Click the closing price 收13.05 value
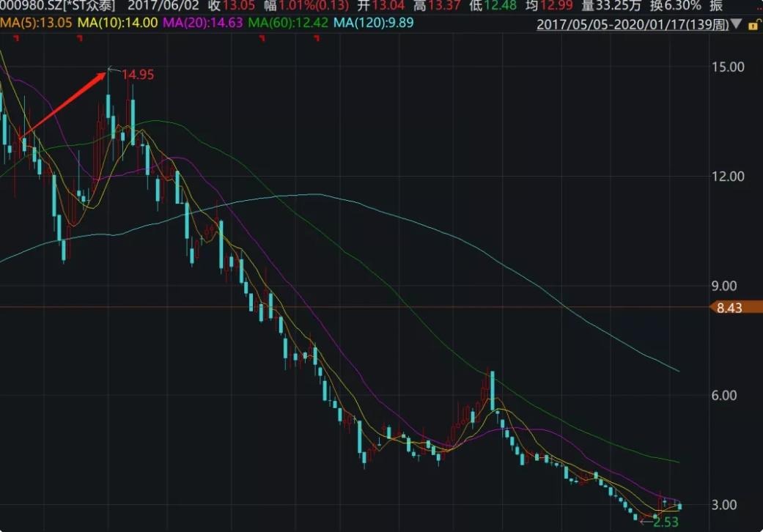 pos(232,6)
